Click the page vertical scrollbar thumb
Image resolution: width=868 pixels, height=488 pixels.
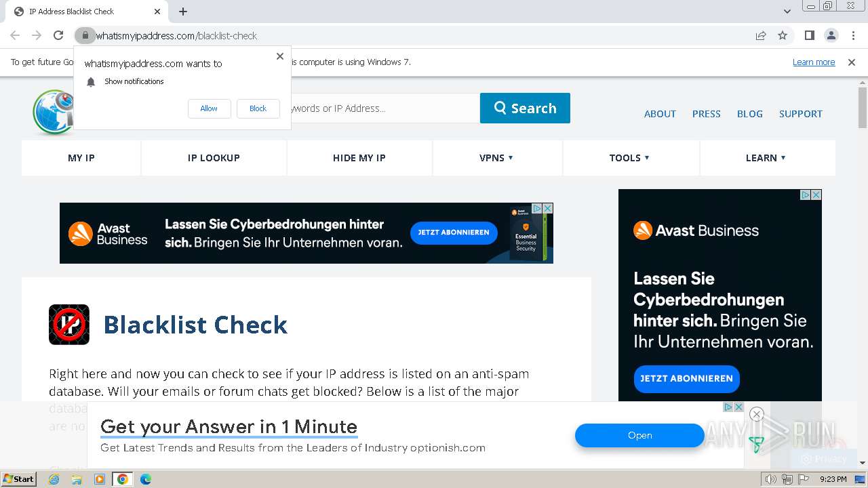point(863,107)
